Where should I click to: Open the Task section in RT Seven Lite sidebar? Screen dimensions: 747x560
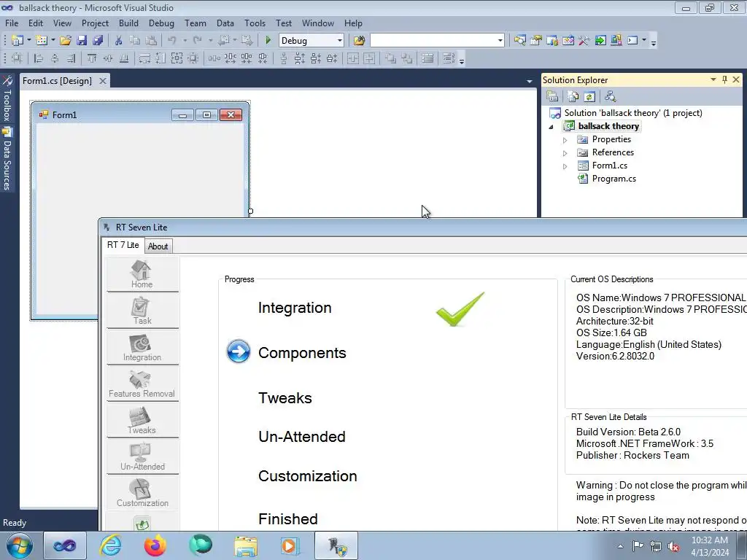pyautogui.click(x=142, y=311)
